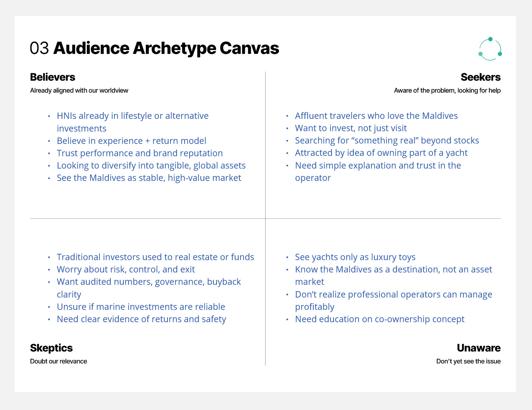532x410 pixels.
Task: Select 'Unsure if marine investments are reliable'
Action: click(x=141, y=307)
